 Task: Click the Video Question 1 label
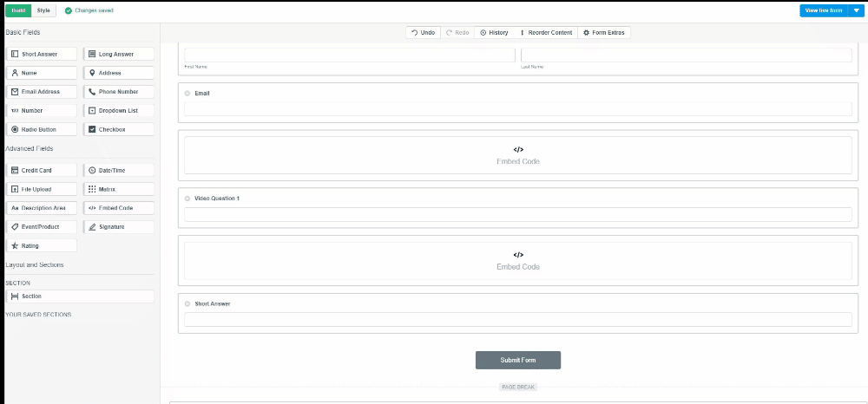(217, 199)
